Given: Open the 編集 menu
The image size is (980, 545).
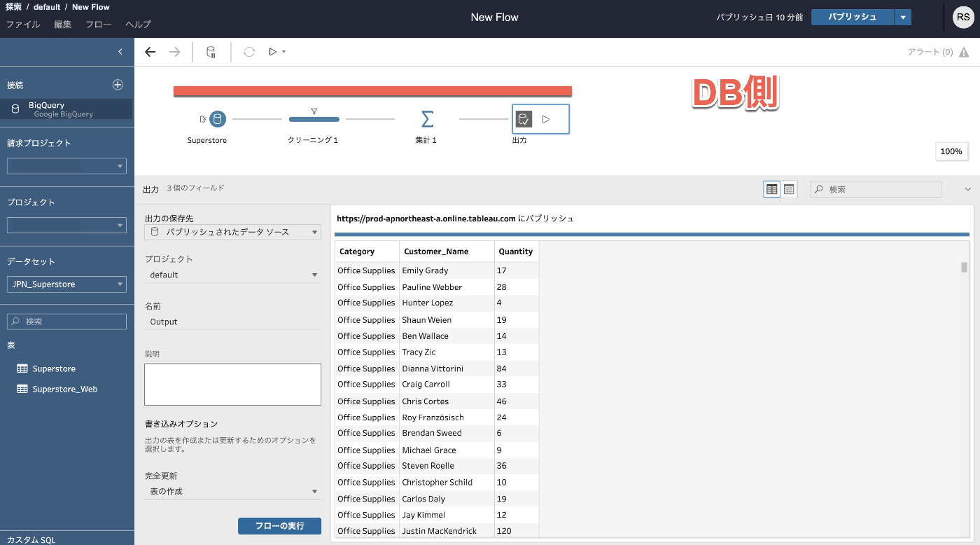Looking at the screenshot, I should [x=63, y=24].
